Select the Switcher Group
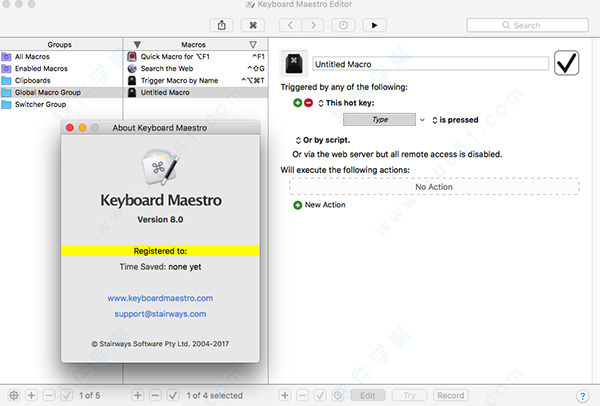The image size is (600, 406). pos(61,104)
